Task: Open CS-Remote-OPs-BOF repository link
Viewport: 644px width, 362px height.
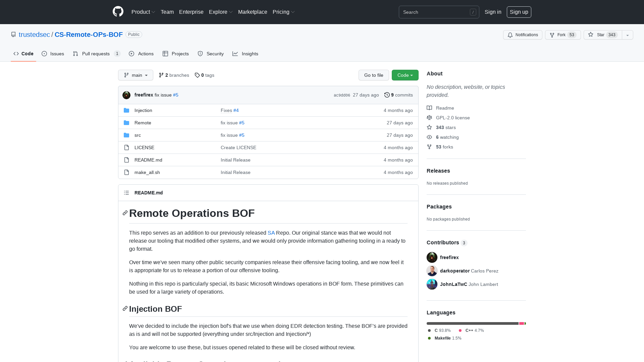Action: 89,35
